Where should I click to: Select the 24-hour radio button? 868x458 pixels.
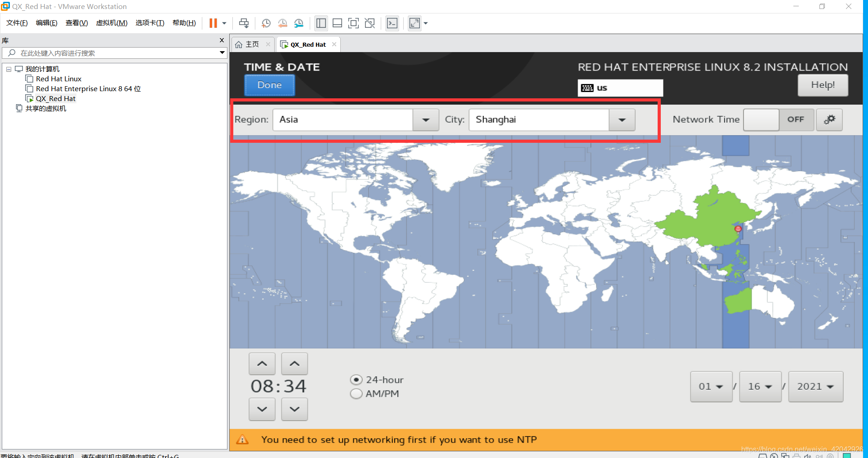pyautogui.click(x=356, y=380)
